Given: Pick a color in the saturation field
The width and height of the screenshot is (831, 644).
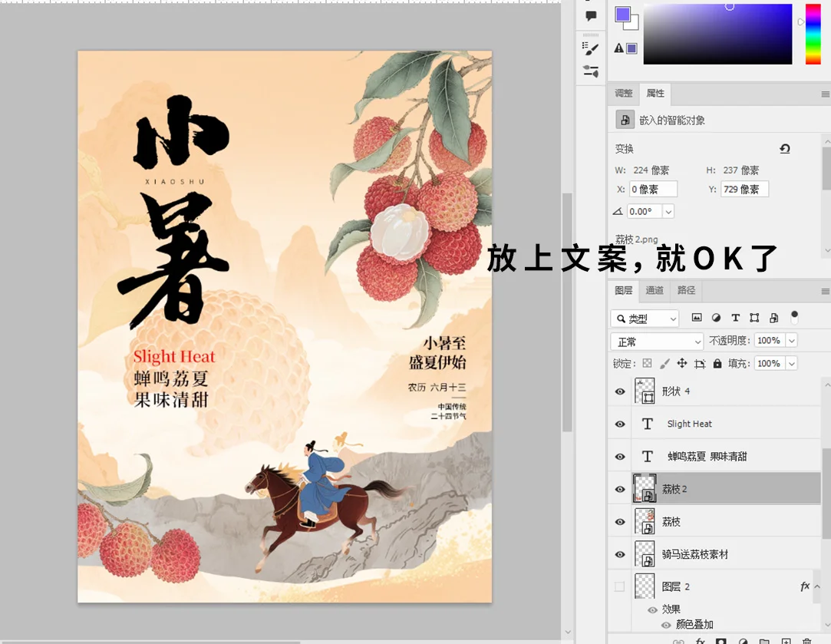Looking at the screenshot, I should pos(717,34).
